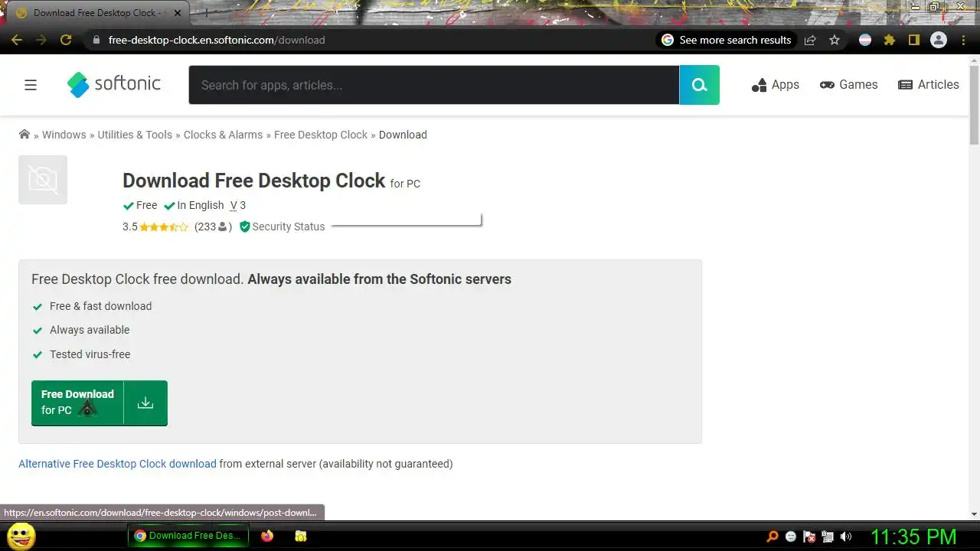This screenshot has width=980, height=551.
Task: Click the download arrow icon button
Action: pos(145,403)
